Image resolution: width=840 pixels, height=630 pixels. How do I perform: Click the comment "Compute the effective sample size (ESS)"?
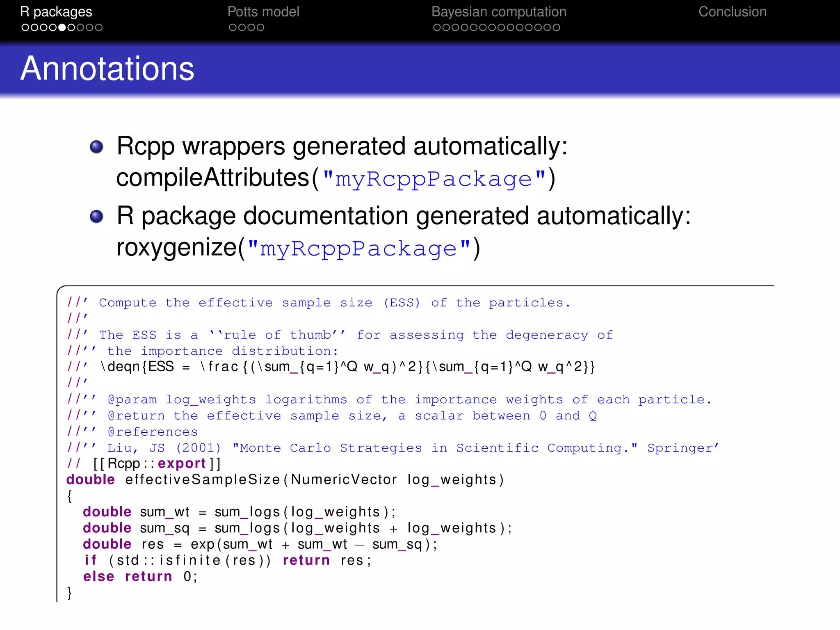318,303
